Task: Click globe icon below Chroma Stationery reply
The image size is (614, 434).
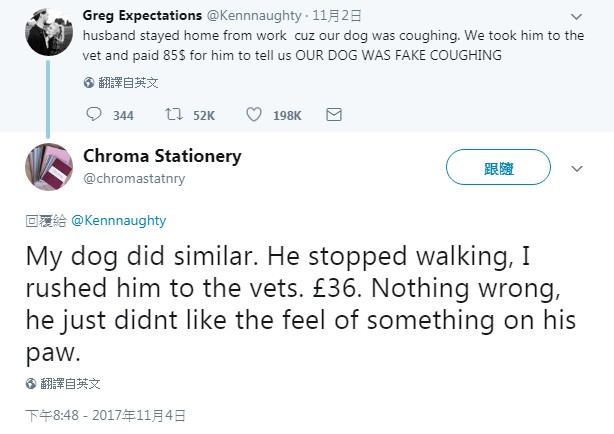Action: [31, 383]
